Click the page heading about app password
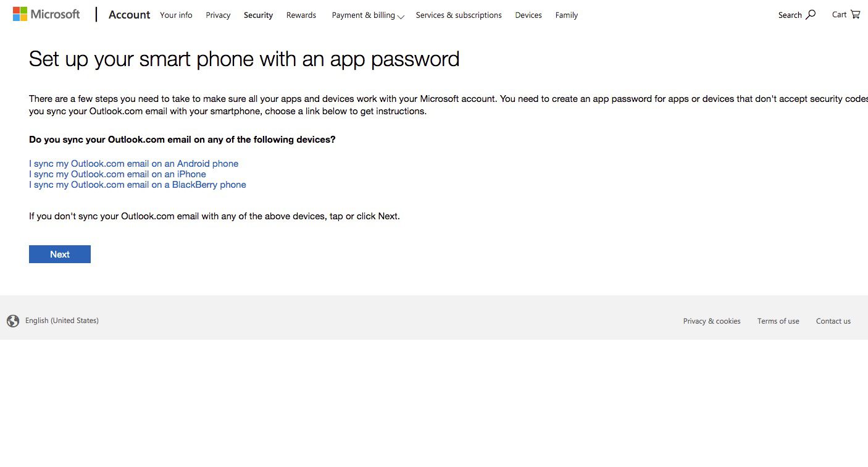Viewport: 868px width, 467px height. [x=244, y=59]
